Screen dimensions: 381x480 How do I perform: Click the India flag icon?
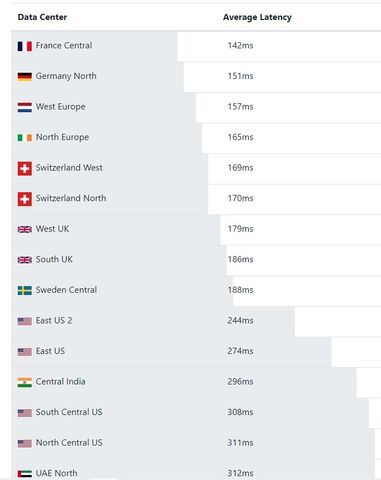click(25, 382)
